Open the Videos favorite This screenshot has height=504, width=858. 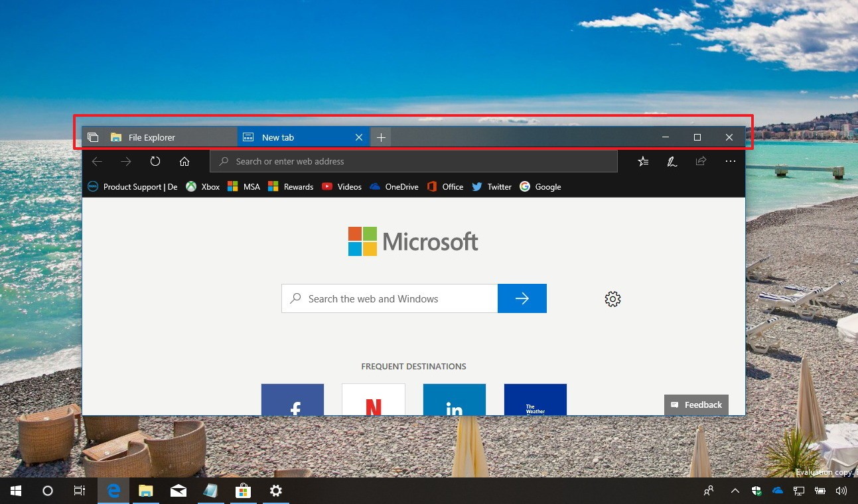coord(342,187)
